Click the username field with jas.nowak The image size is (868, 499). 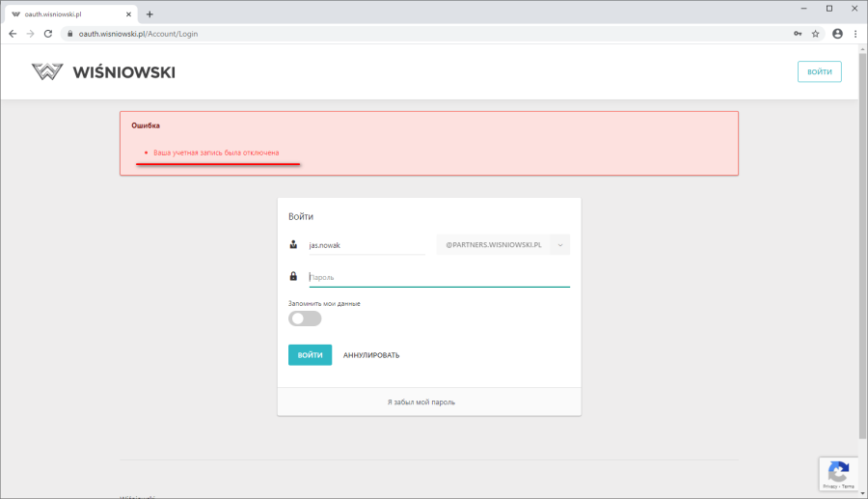point(366,245)
